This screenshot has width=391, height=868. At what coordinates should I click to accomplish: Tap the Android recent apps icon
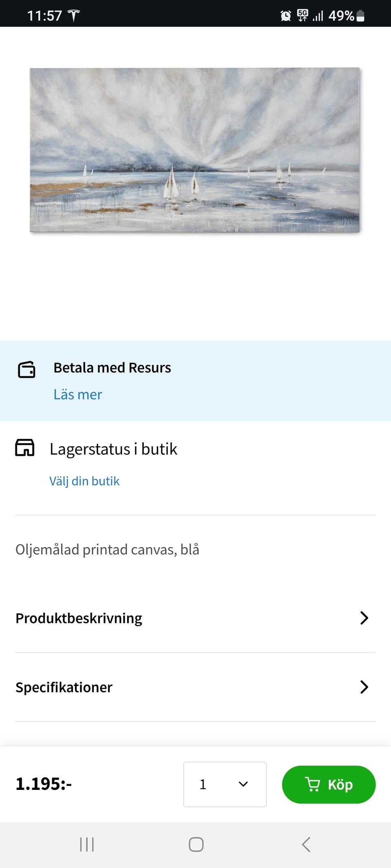[87, 844]
